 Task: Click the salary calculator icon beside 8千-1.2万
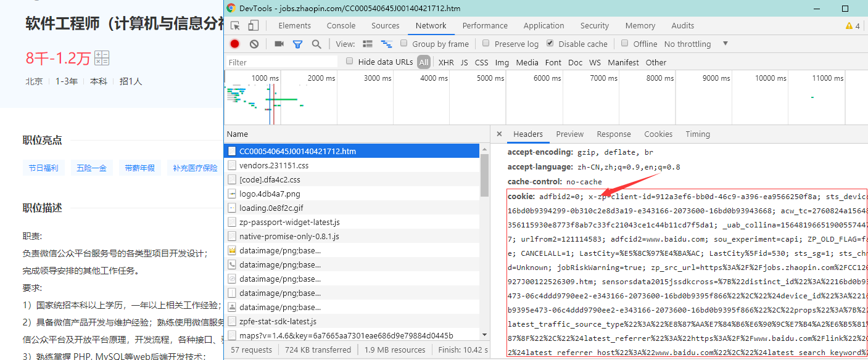coord(102,58)
